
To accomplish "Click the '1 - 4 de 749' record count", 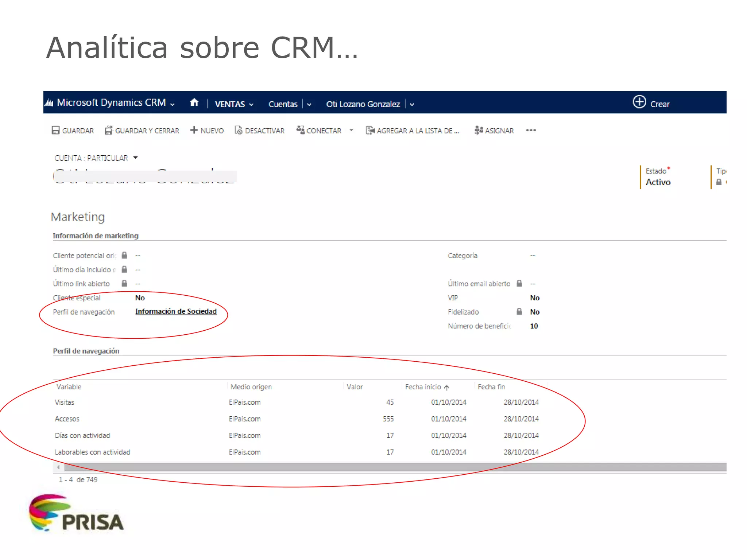I will click(x=78, y=480).
